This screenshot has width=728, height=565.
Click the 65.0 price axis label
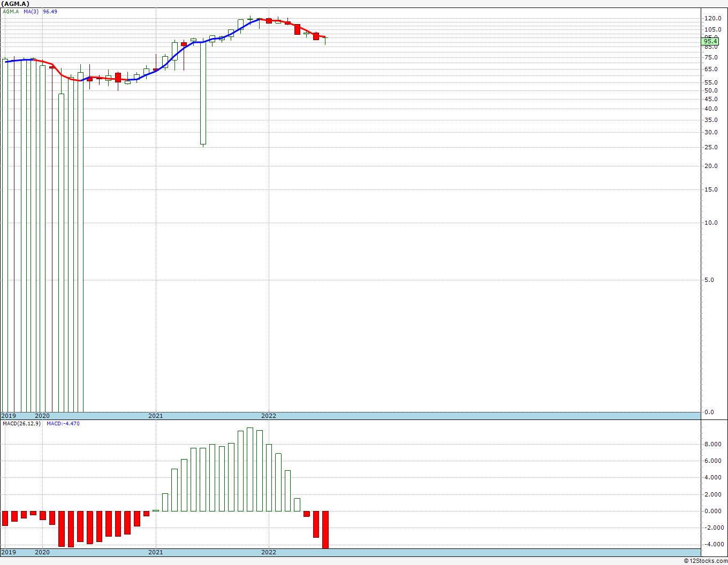711,69
